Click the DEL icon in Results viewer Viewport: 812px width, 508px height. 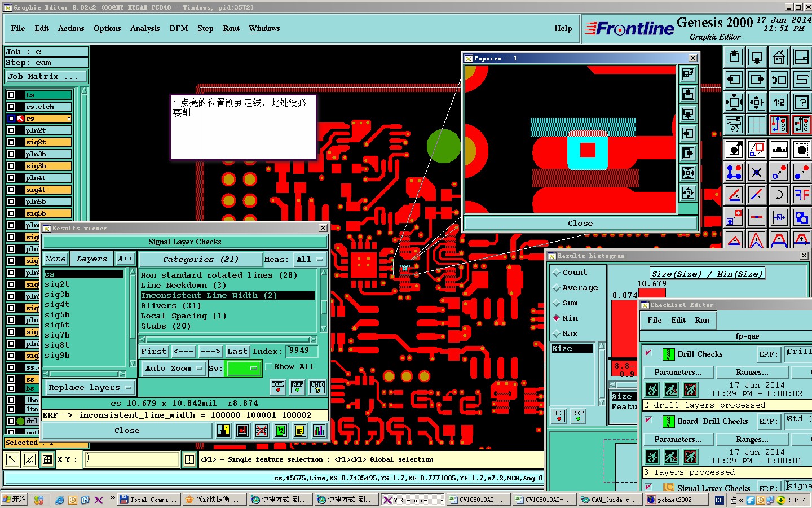coord(278,387)
